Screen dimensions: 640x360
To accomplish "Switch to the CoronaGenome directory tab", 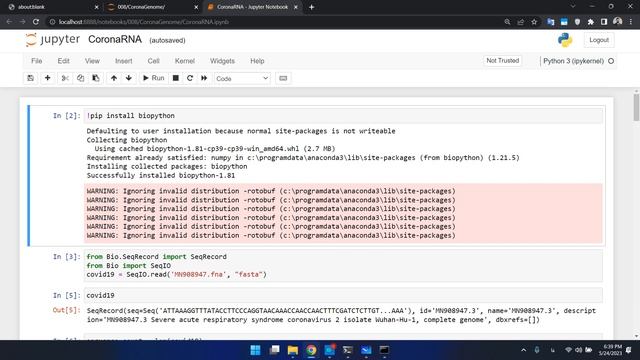I will pos(152,7).
